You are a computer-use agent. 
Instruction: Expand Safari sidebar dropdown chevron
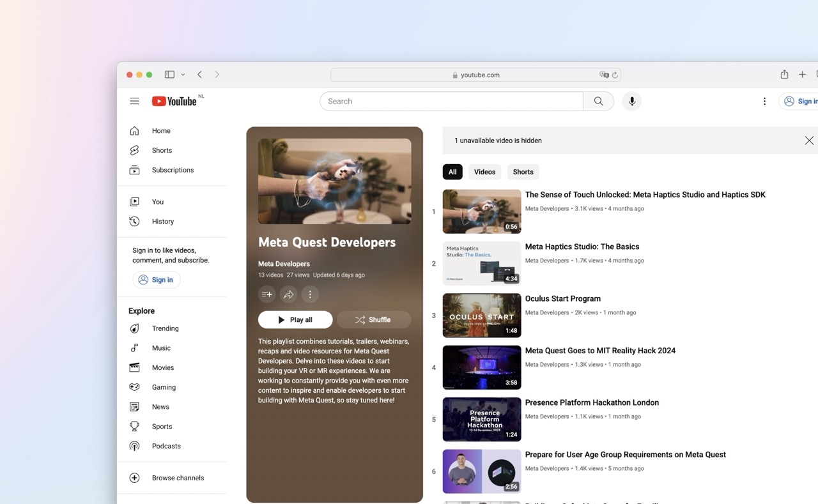[183, 75]
